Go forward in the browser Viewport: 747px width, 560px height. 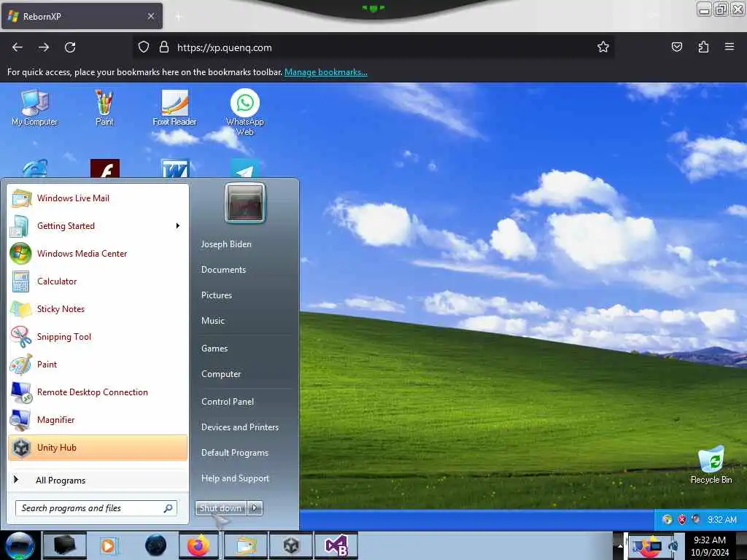click(x=44, y=47)
